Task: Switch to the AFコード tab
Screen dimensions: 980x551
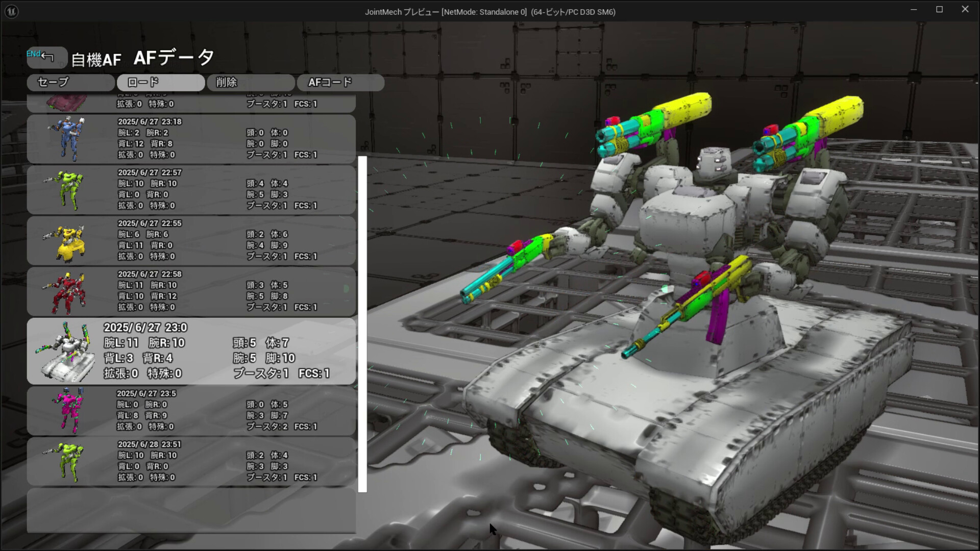Action: [x=340, y=82]
